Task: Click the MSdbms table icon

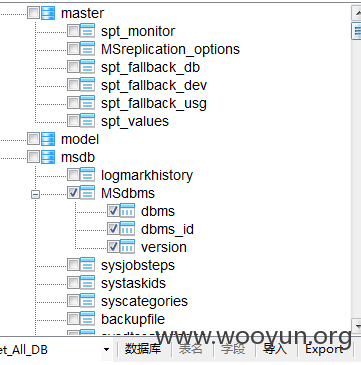Action: pyautogui.click(x=88, y=193)
